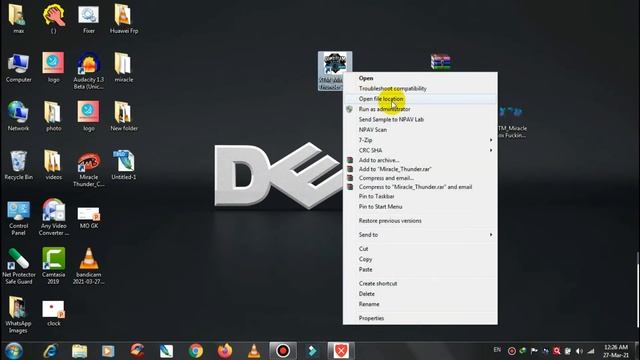Select the Huawei Frp folder icon
The height and width of the screenshot is (360, 640).
(124, 18)
